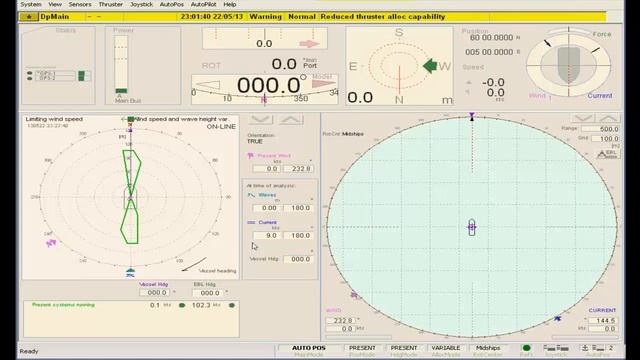640x360 pixels.
Task: Click the star icon beside DpMain
Action: click(x=29, y=17)
